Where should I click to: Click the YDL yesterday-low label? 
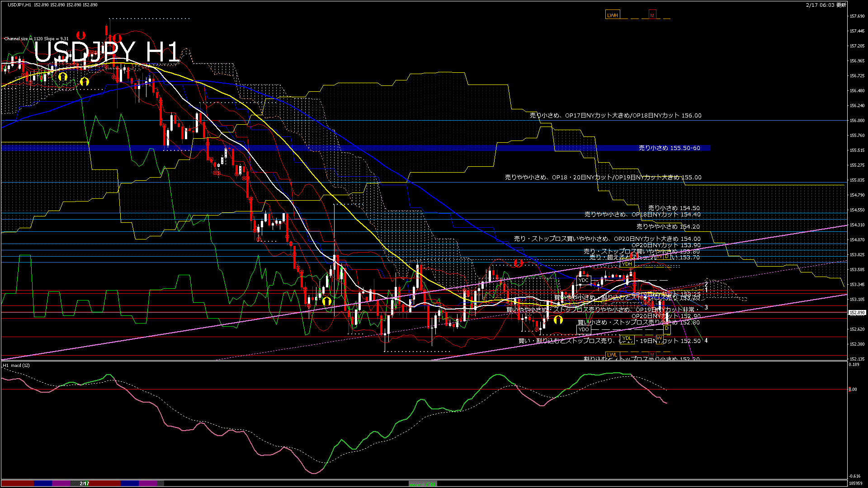(627, 338)
